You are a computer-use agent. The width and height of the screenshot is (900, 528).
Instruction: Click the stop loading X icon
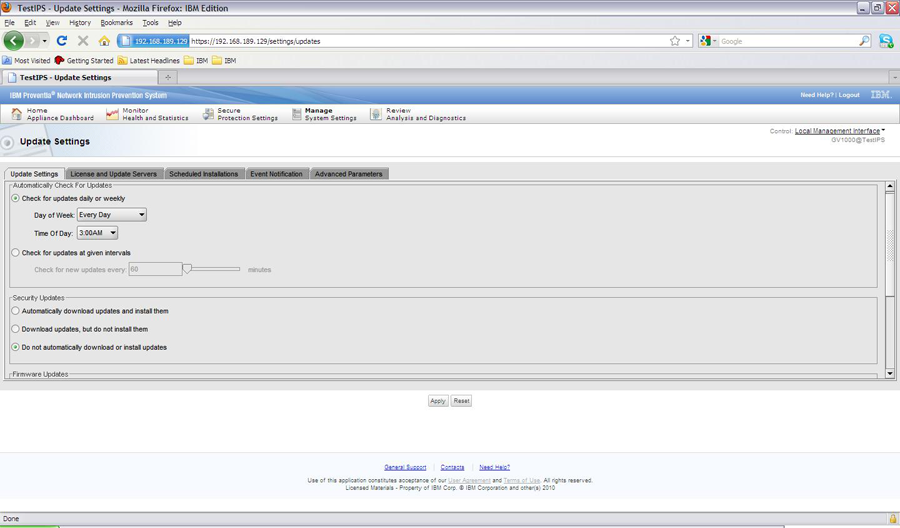point(83,41)
